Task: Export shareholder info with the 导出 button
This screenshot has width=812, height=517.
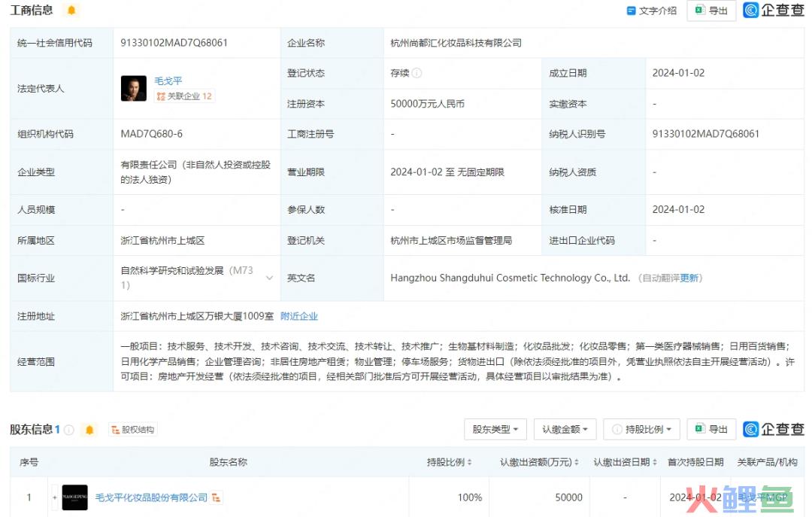Action: pyautogui.click(x=711, y=430)
